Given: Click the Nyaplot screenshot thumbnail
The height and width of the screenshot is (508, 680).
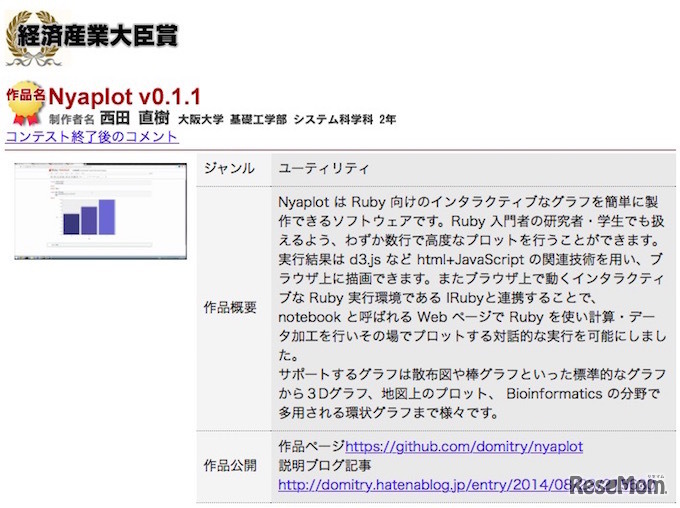Looking at the screenshot, I should (101, 211).
